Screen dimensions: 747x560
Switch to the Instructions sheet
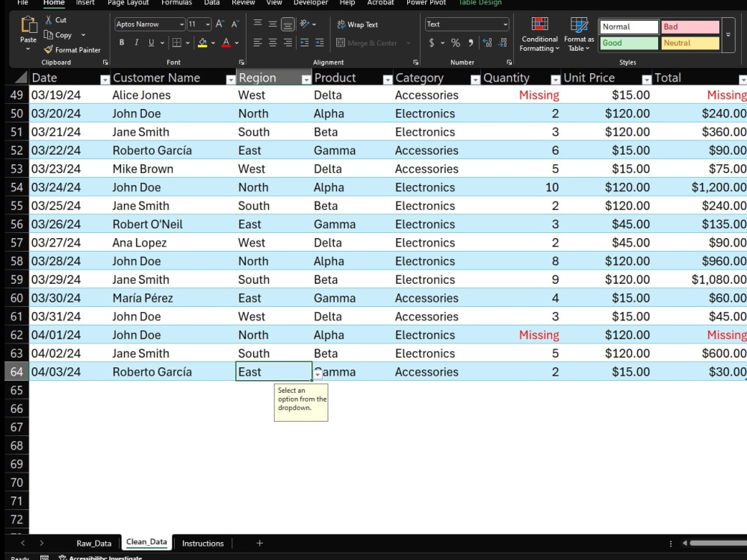tap(202, 544)
